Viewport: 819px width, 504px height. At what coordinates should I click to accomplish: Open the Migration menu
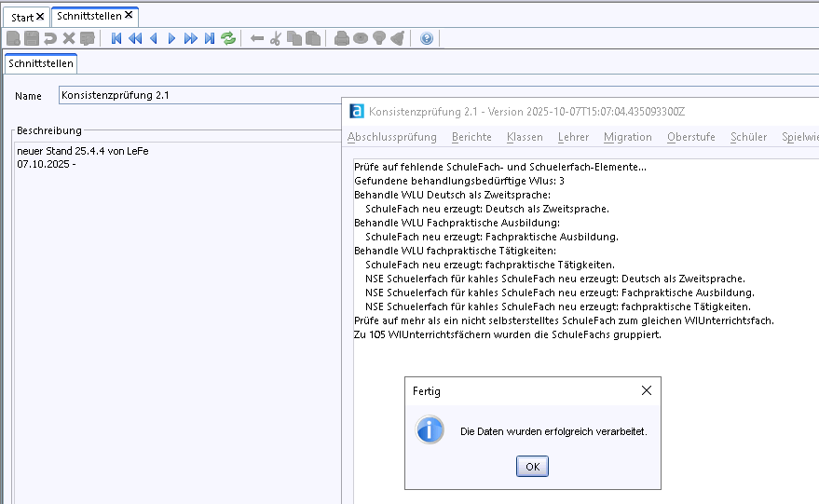(x=627, y=137)
